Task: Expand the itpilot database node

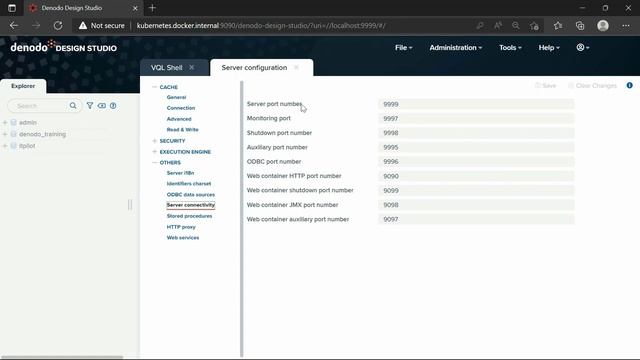Action: click(5, 146)
